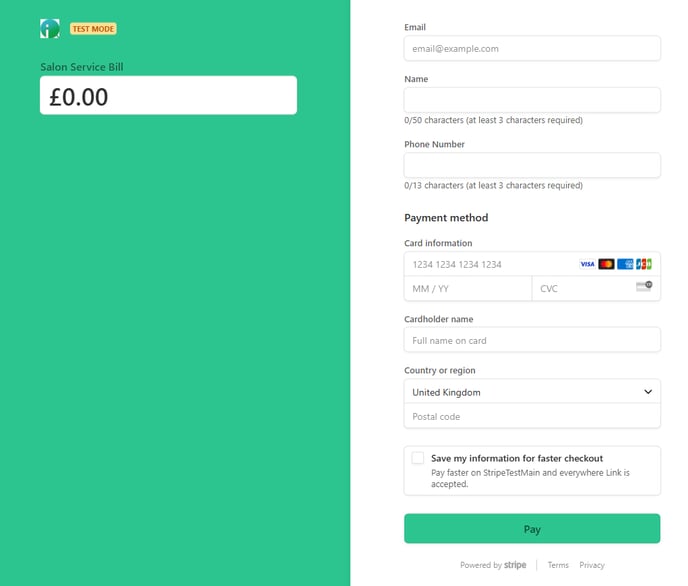Click the Visa card icon

coord(587,264)
